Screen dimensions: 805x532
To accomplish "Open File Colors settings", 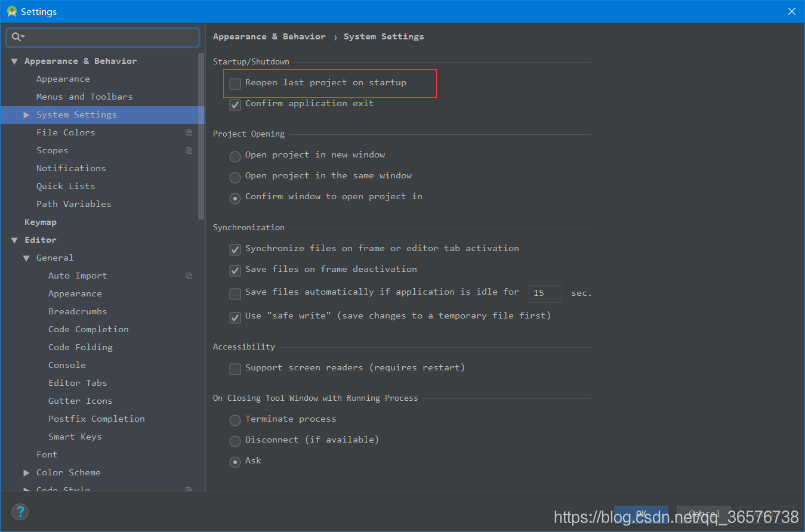I will click(66, 132).
